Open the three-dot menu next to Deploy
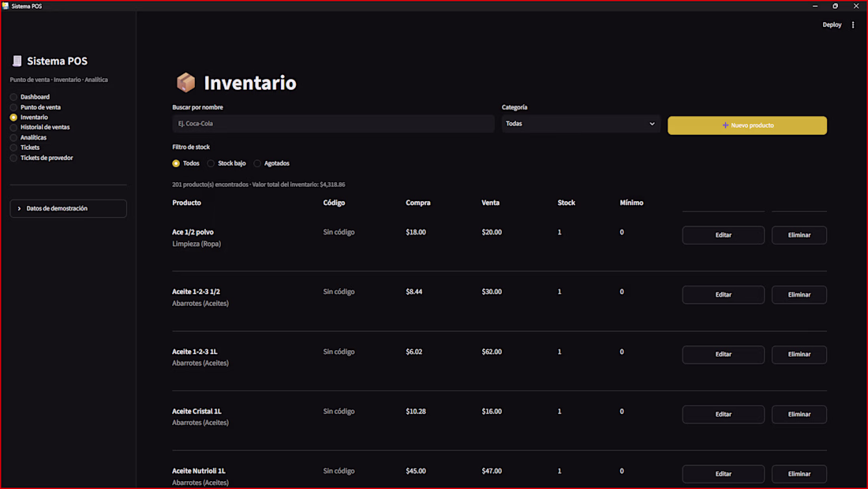This screenshot has height=489, width=868. [x=853, y=25]
